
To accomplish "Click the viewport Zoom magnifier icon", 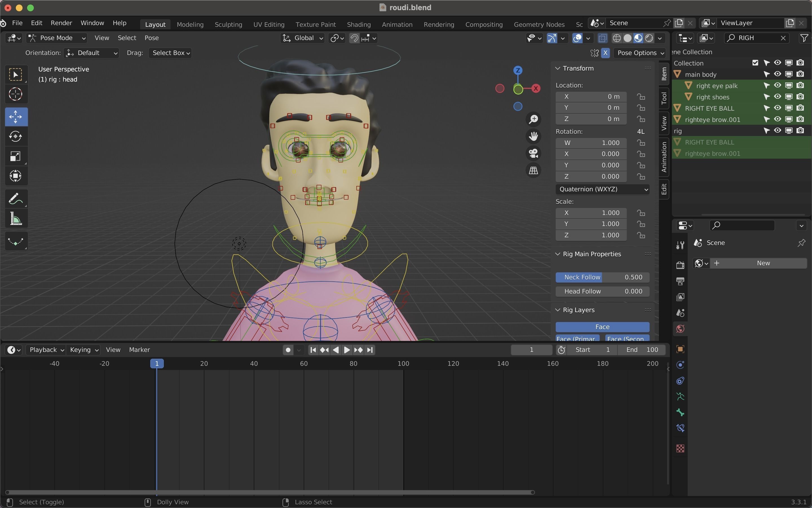I will [x=533, y=119].
